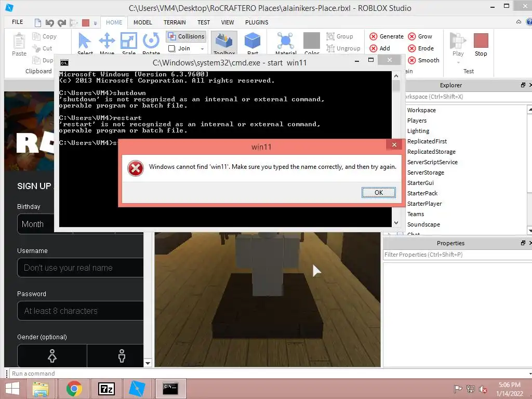
Task: Click terrain Add tool
Action: click(380, 48)
